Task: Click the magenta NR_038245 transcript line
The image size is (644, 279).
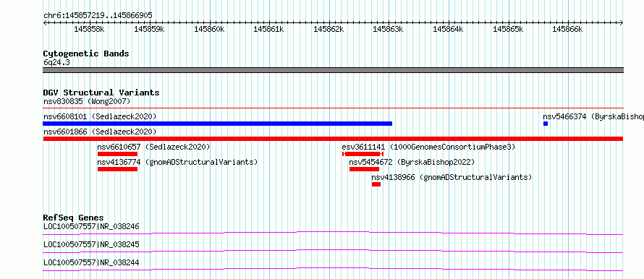Action: 333,251
